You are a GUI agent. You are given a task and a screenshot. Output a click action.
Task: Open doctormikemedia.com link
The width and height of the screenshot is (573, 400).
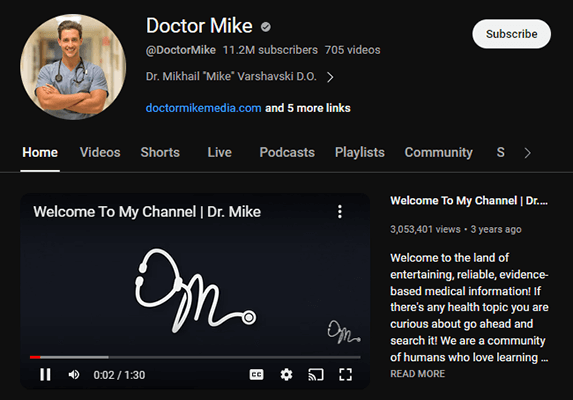tap(204, 108)
